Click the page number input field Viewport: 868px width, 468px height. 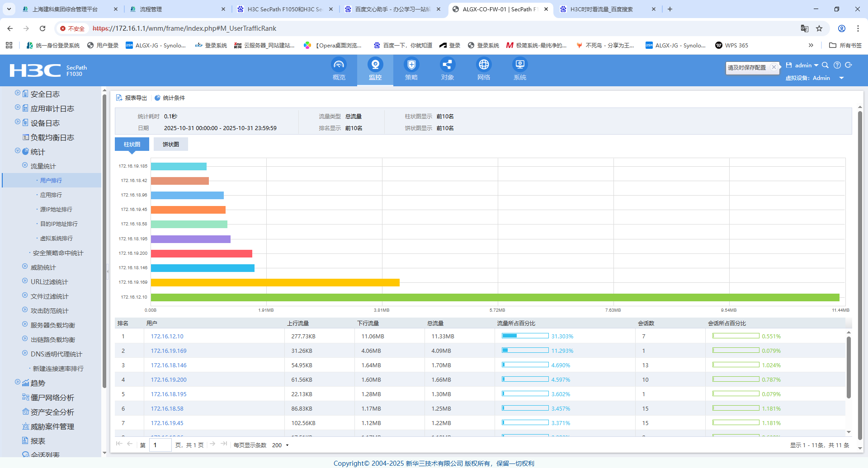[x=160, y=445]
